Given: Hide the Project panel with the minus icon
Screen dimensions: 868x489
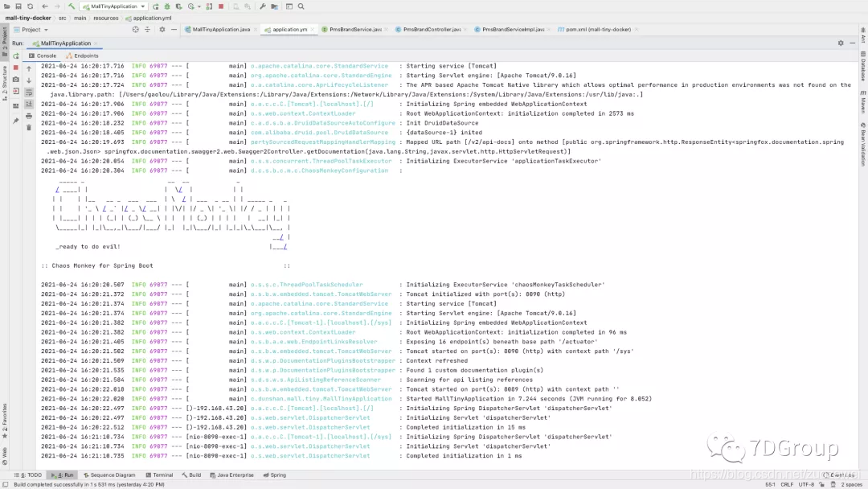Looking at the screenshot, I should (174, 30).
